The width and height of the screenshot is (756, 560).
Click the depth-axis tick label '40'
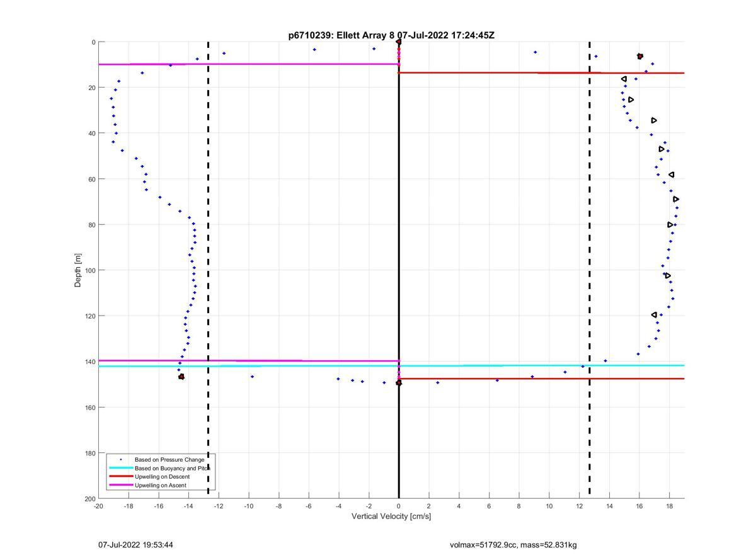point(92,134)
